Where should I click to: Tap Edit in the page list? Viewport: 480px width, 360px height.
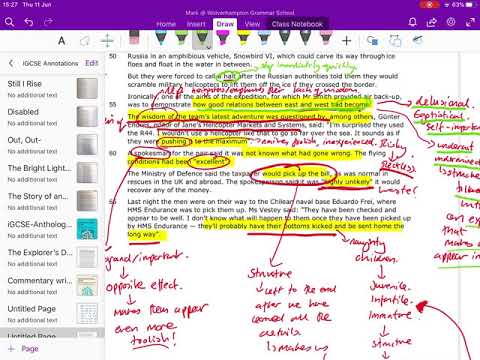click(x=92, y=63)
